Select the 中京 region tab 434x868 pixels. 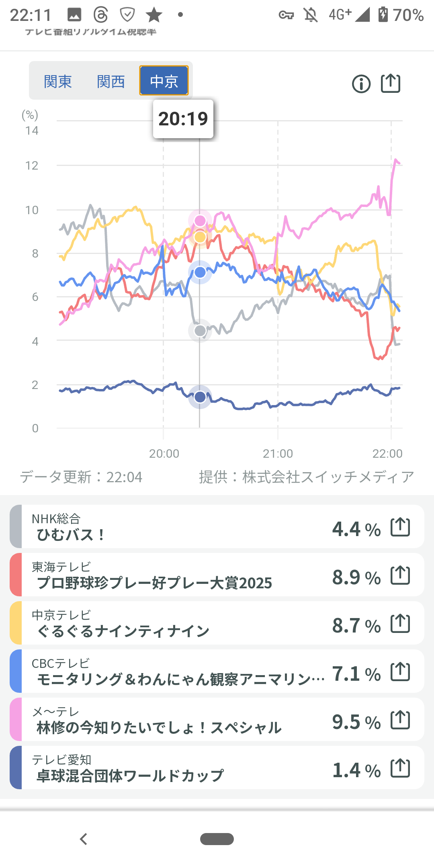(164, 81)
